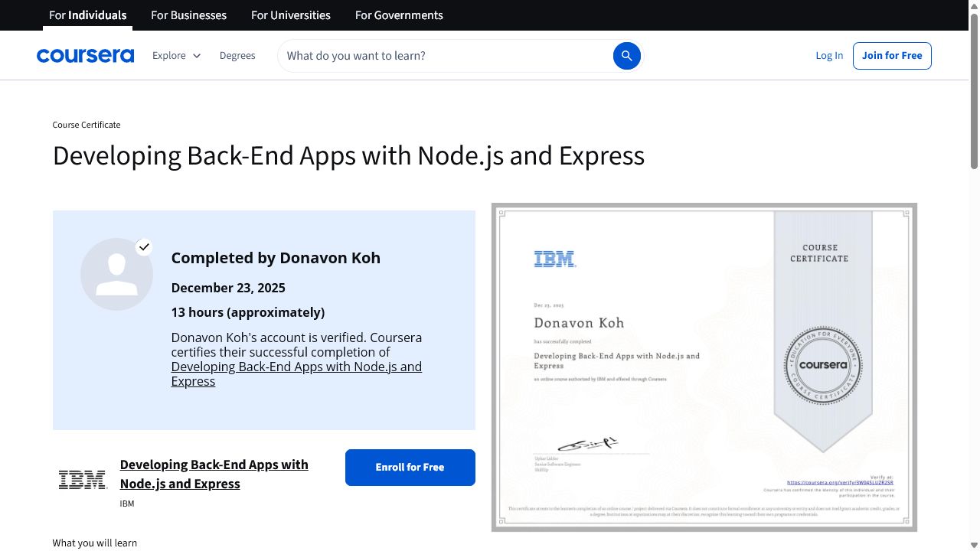Image resolution: width=980 pixels, height=551 pixels.
Task: Click the IBM logo on the certificate
Action: [x=555, y=259]
